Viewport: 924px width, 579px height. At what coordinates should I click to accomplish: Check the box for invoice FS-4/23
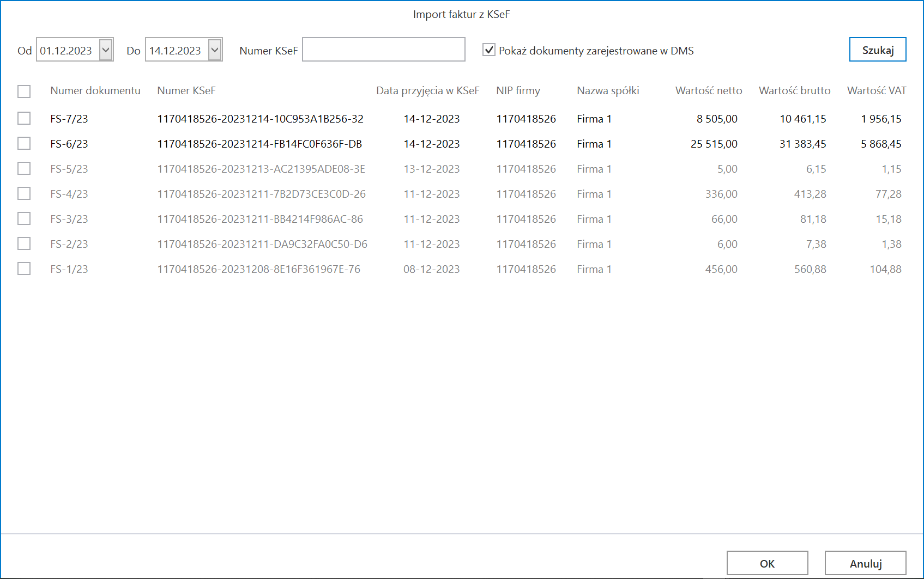click(x=24, y=193)
